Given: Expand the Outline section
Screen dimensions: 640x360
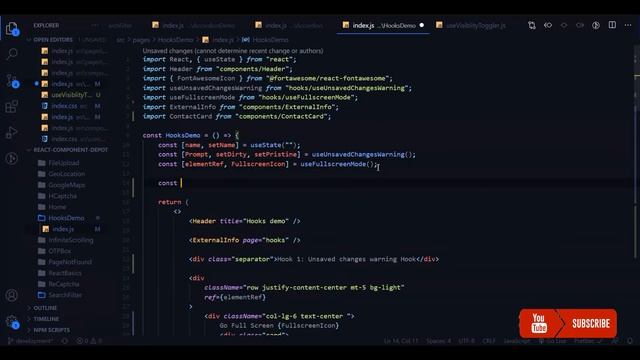Looking at the screenshot, I should (45, 308).
